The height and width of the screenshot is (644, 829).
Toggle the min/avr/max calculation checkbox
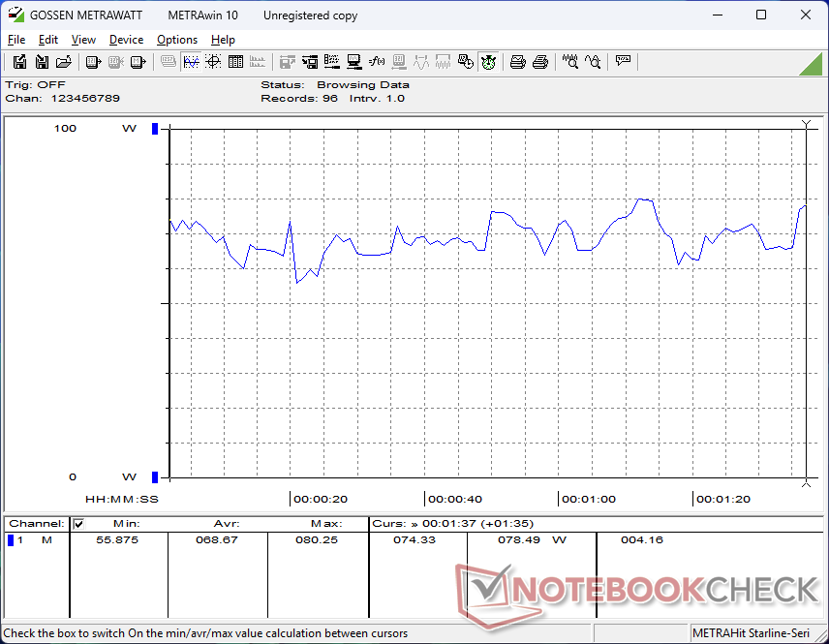pos(79,524)
